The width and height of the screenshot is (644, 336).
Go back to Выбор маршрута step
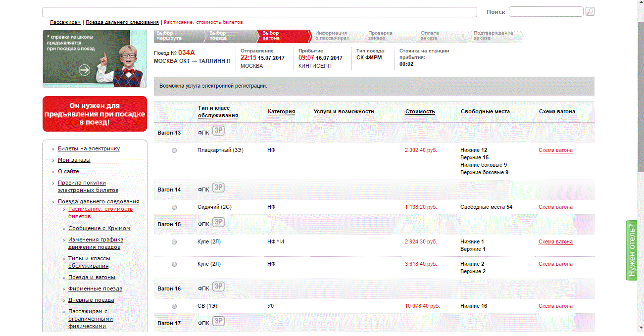click(x=171, y=36)
